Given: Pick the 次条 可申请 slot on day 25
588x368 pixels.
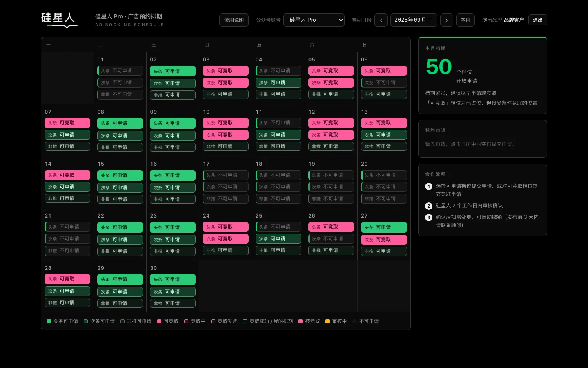Looking at the screenshot, I should (278, 239).
